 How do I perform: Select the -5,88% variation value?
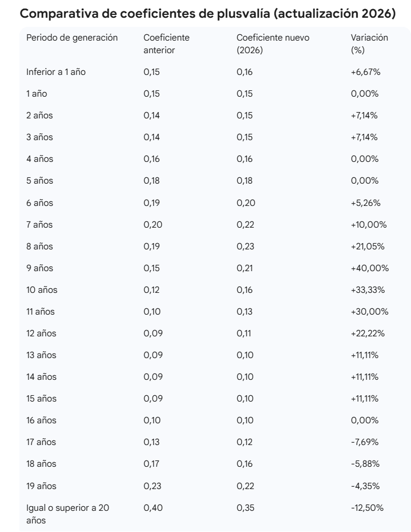[x=365, y=463]
